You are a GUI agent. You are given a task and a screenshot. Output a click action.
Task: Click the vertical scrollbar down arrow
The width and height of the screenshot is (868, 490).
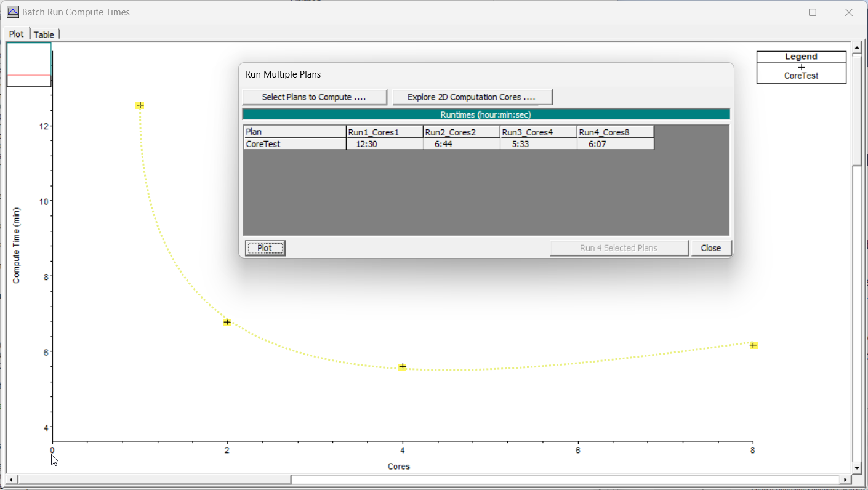point(856,468)
